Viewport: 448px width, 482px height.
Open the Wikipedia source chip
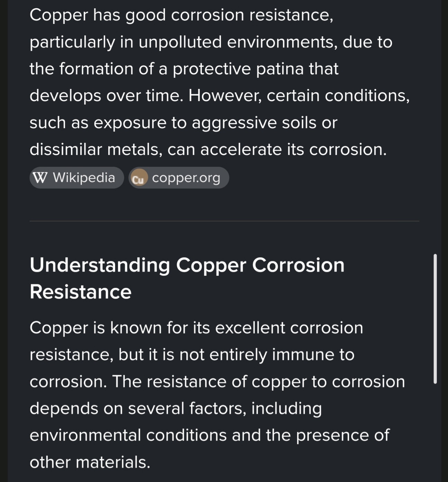76,178
